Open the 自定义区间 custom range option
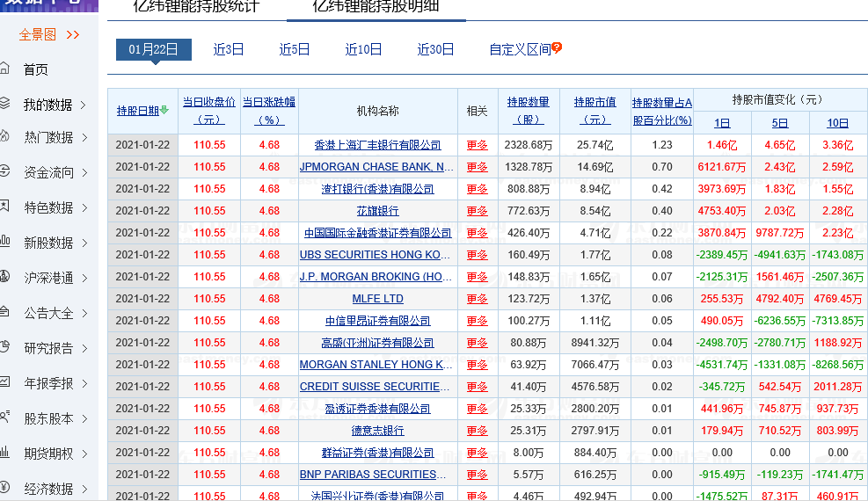 pos(520,50)
